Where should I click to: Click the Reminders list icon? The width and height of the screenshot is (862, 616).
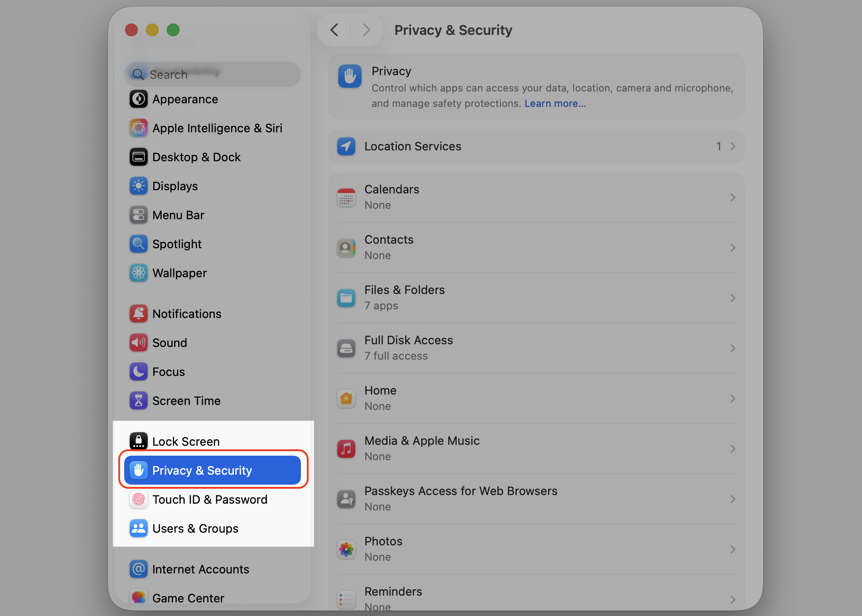click(346, 600)
